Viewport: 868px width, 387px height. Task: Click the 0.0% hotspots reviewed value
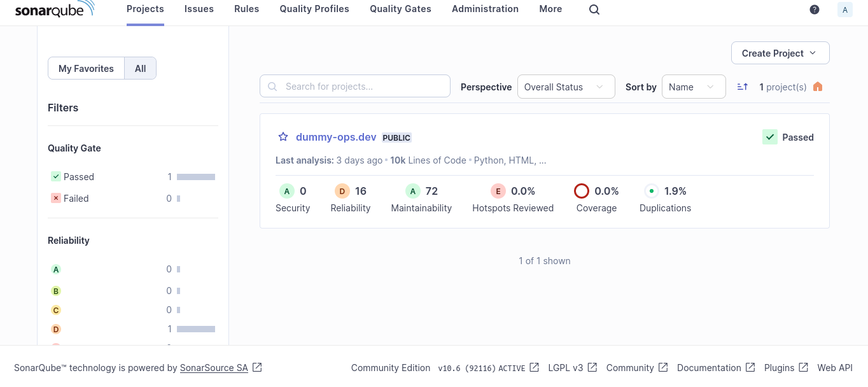point(523,191)
